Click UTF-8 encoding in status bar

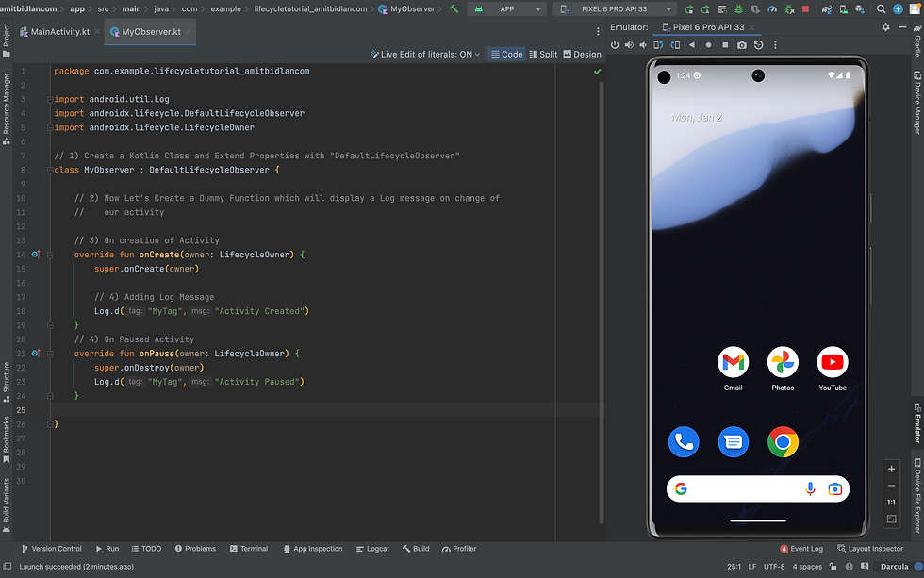click(x=774, y=567)
